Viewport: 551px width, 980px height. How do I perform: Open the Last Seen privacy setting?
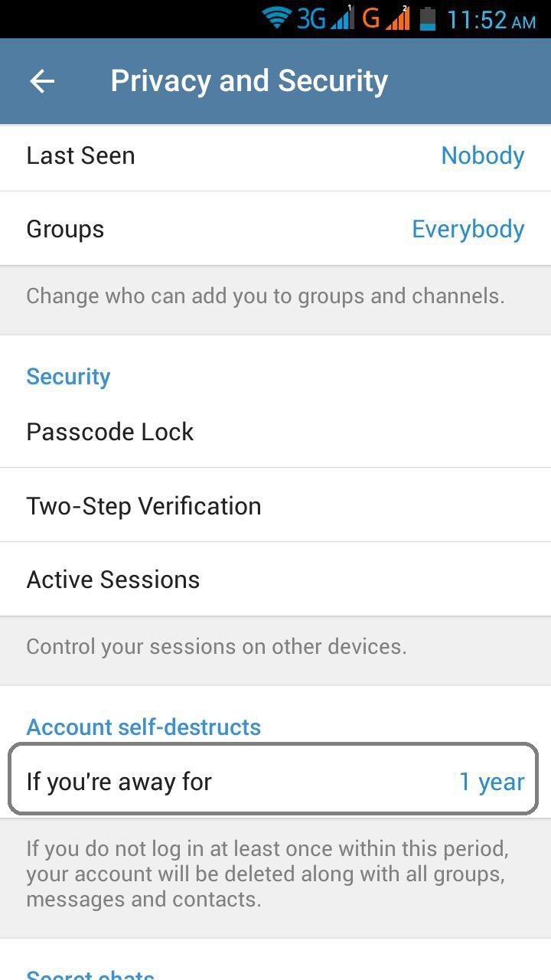275,155
